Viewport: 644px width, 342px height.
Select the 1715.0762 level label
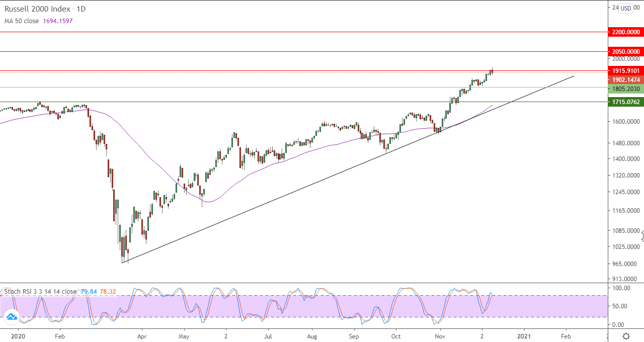(626, 102)
